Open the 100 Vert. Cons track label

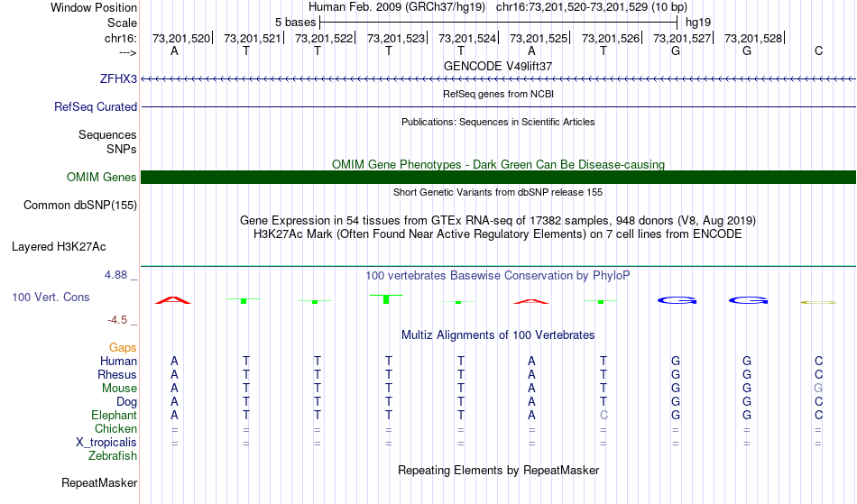tap(51, 297)
